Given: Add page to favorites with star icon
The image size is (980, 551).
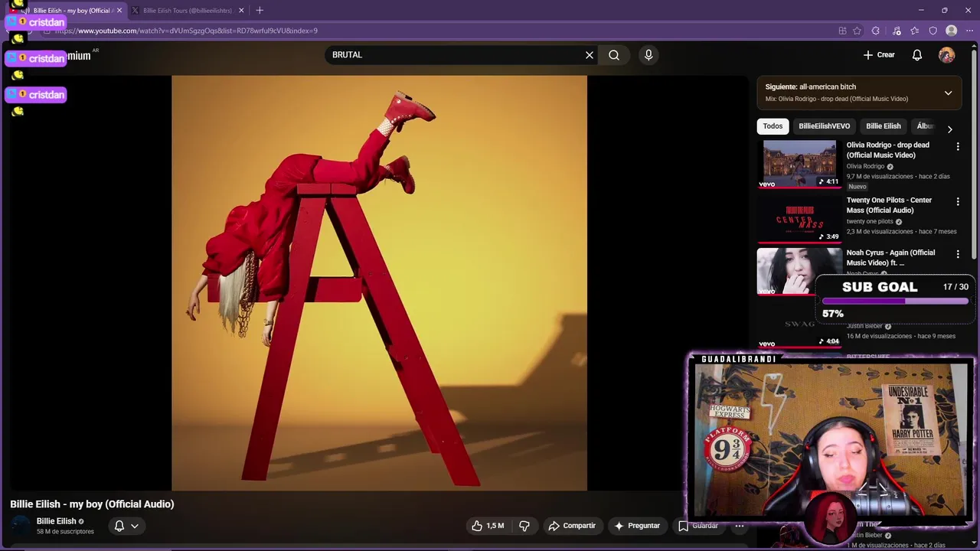Looking at the screenshot, I should 857,31.
